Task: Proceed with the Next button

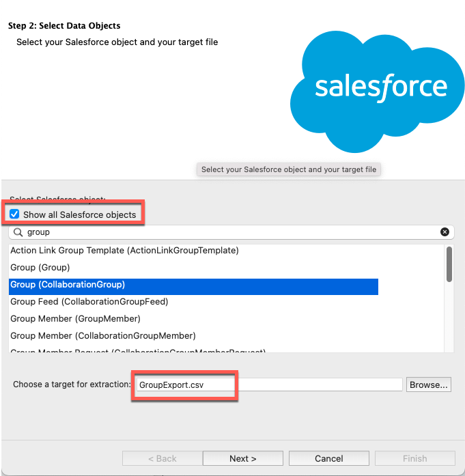Action: 242,458
